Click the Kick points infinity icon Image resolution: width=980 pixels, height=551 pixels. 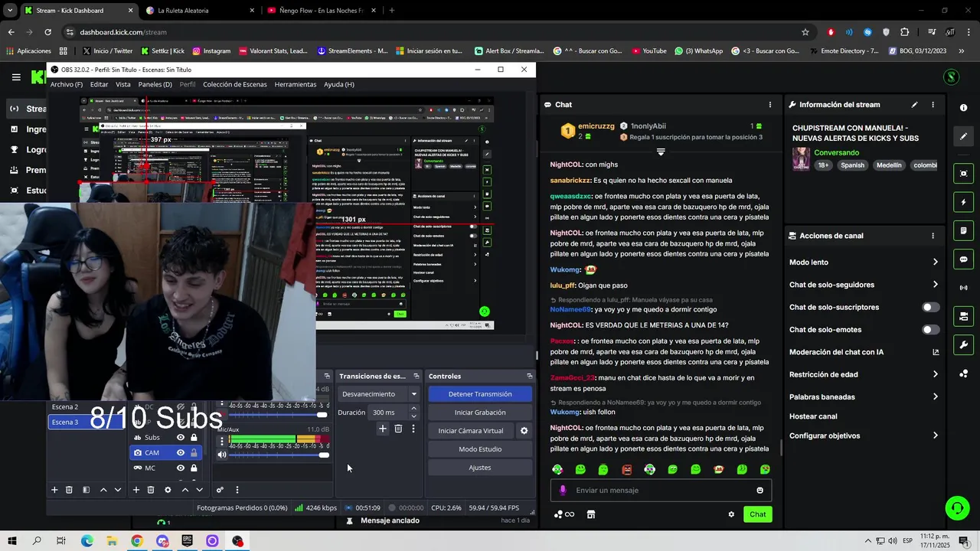pyautogui.click(x=564, y=514)
